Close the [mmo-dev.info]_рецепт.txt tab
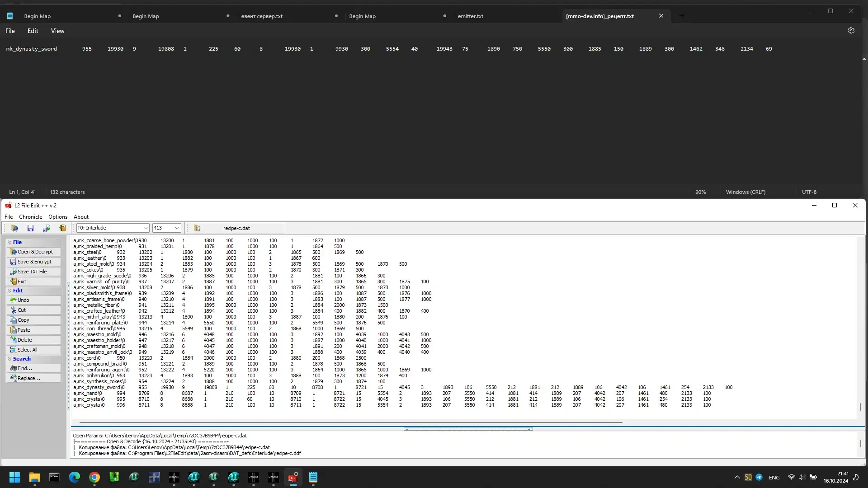The width and height of the screenshot is (868, 488). [661, 16]
